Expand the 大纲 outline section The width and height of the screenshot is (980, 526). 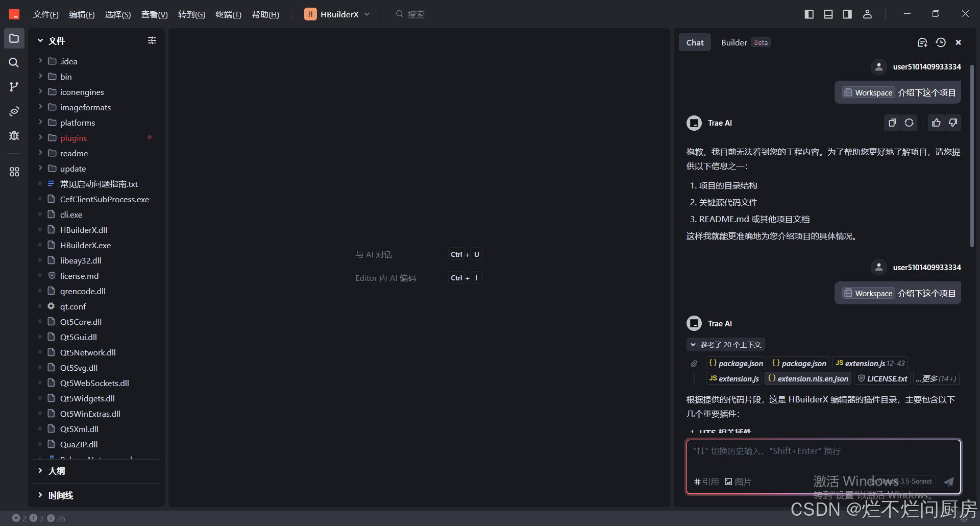pyautogui.click(x=97, y=471)
